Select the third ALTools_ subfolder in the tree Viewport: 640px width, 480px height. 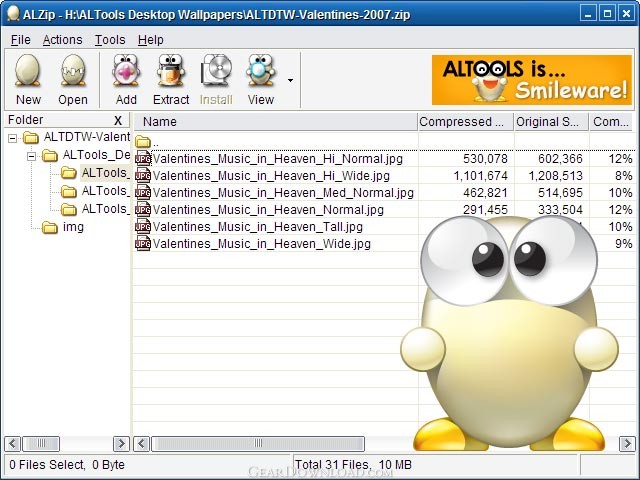[x=106, y=209]
